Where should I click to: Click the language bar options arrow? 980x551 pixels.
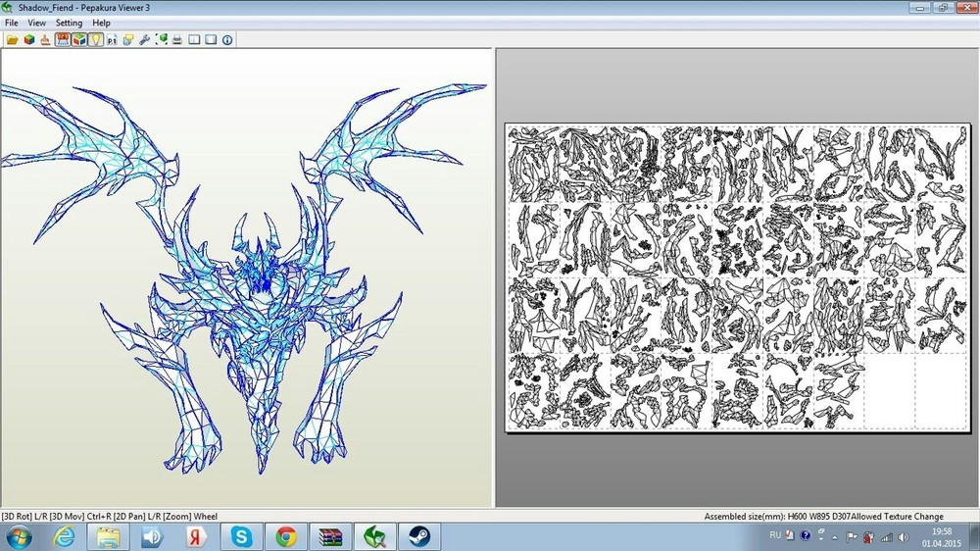click(820, 540)
